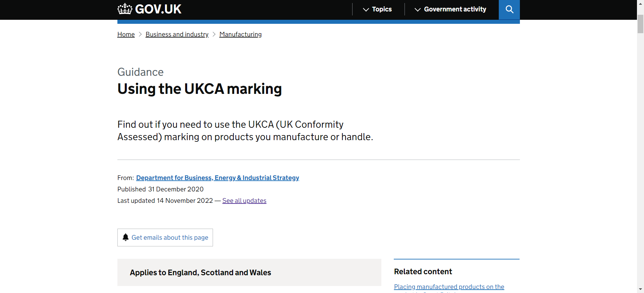This screenshot has width=644, height=293.
Task: Click the GOV.UK wordmark text
Action: coord(158,9)
